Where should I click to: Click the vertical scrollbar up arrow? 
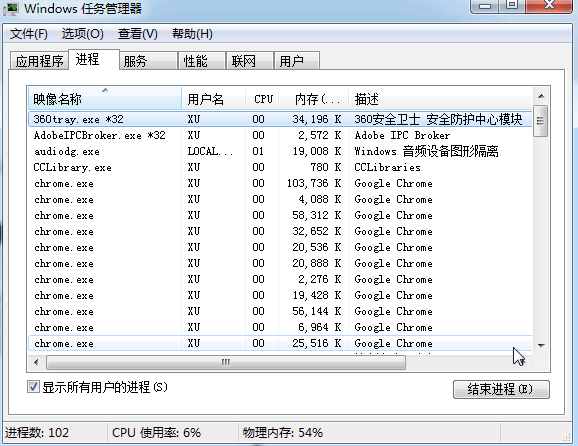point(541,96)
